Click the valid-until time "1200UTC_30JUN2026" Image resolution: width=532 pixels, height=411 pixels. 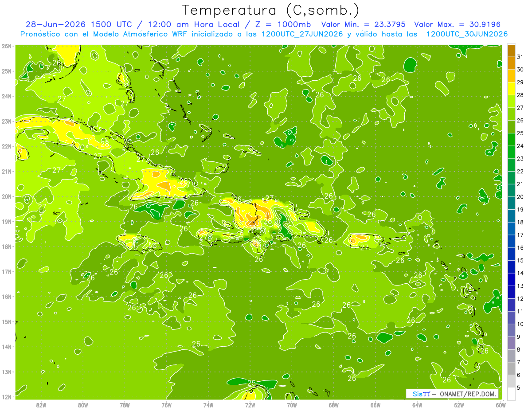pos(467,34)
